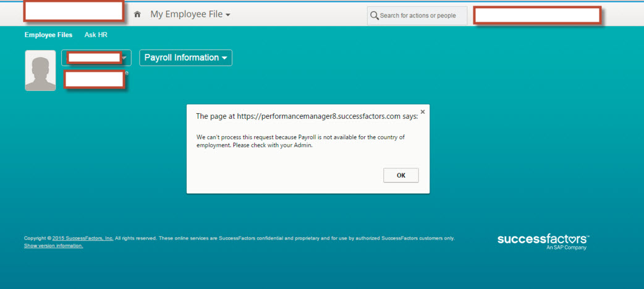This screenshot has width=644, height=289.
Task: Close the dialog with the X icon
Action: click(423, 111)
